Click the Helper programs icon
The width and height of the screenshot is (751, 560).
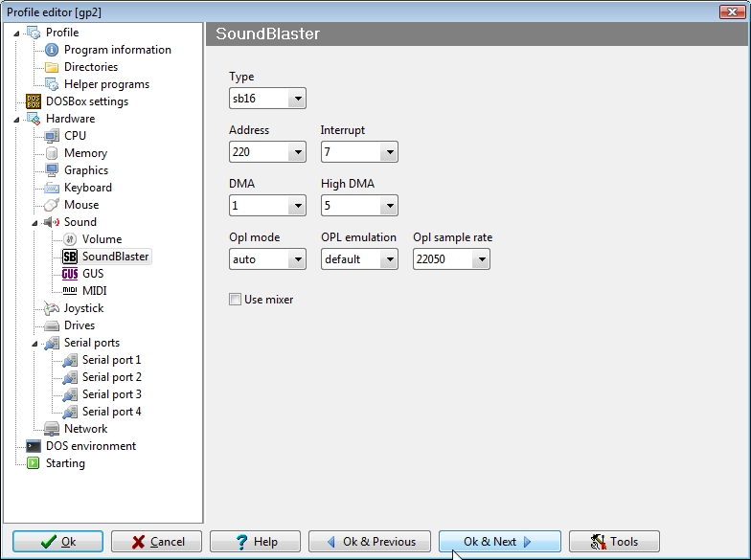pos(52,84)
